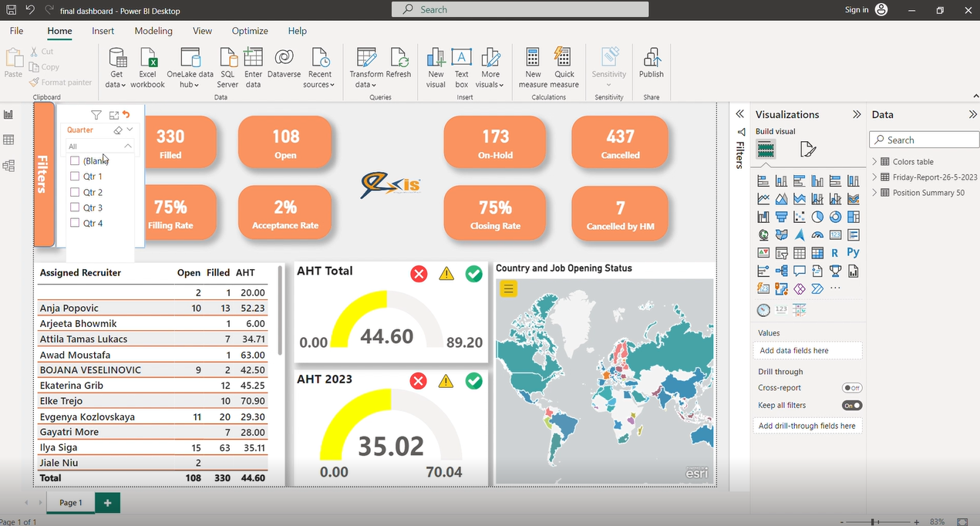This screenshot has height=526, width=980.
Task: Select the donut chart visual
Action: coord(835,217)
